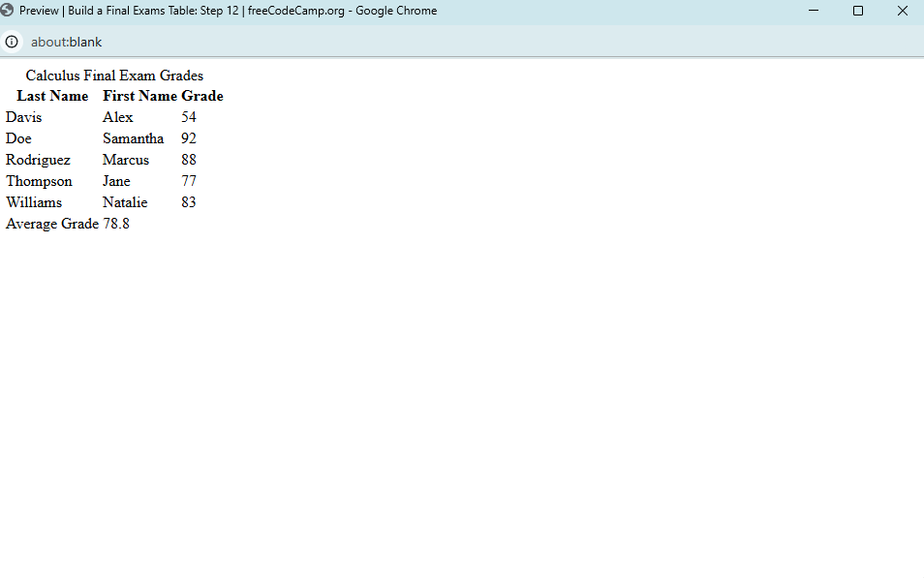Click the Davis last name cell
This screenshot has height=578, width=924.
tap(24, 117)
